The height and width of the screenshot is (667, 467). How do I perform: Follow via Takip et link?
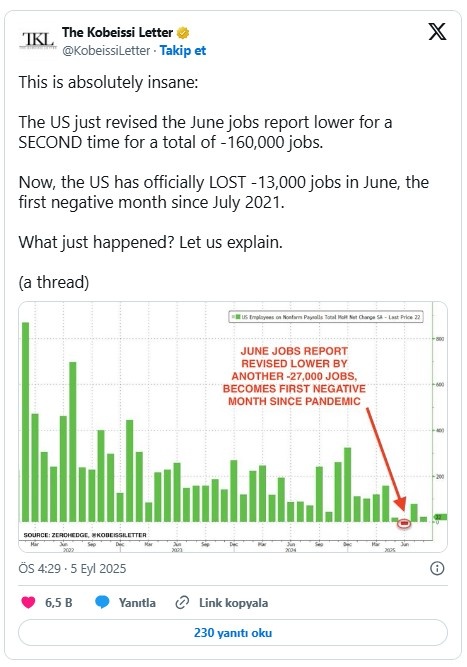(x=182, y=51)
